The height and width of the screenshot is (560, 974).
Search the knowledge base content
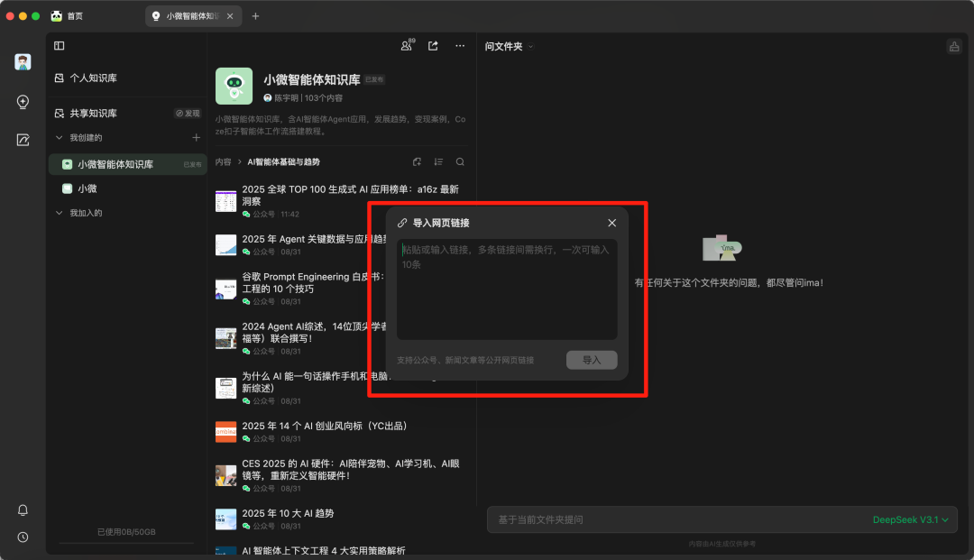click(x=460, y=161)
